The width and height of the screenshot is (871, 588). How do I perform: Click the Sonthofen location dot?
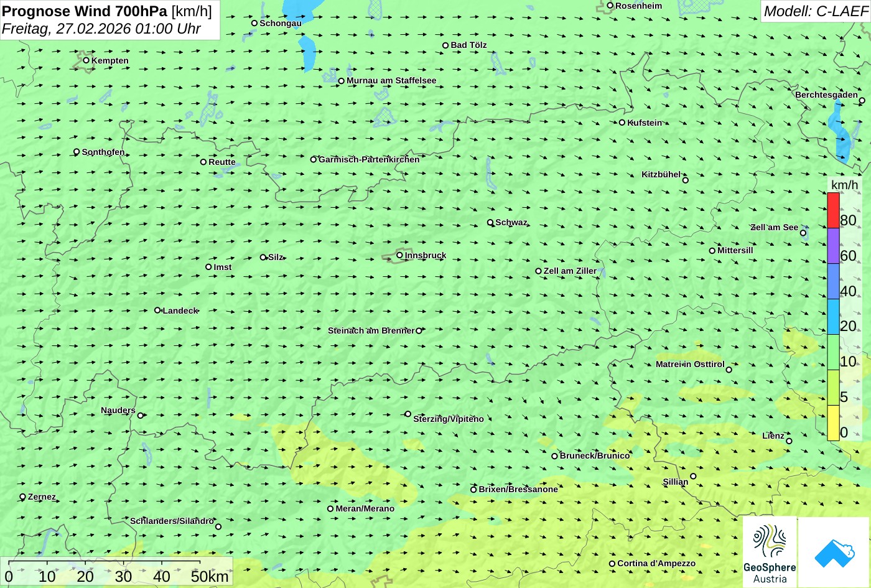tap(77, 152)
